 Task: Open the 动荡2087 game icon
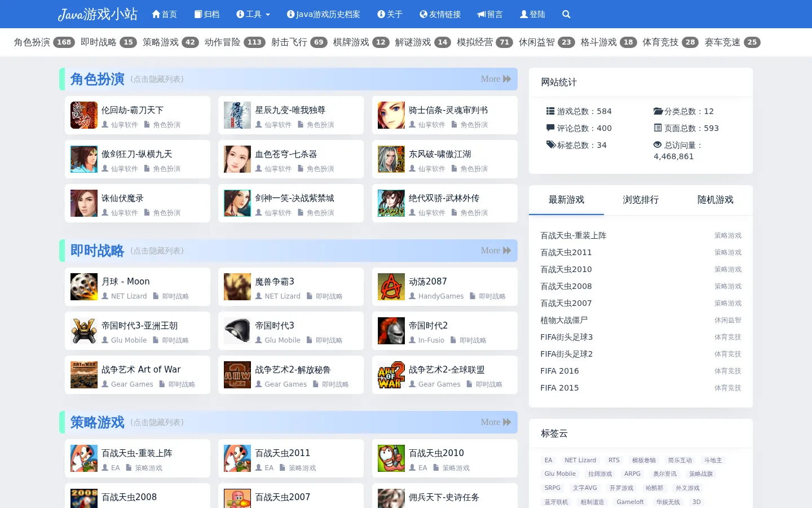pos(391,287)
